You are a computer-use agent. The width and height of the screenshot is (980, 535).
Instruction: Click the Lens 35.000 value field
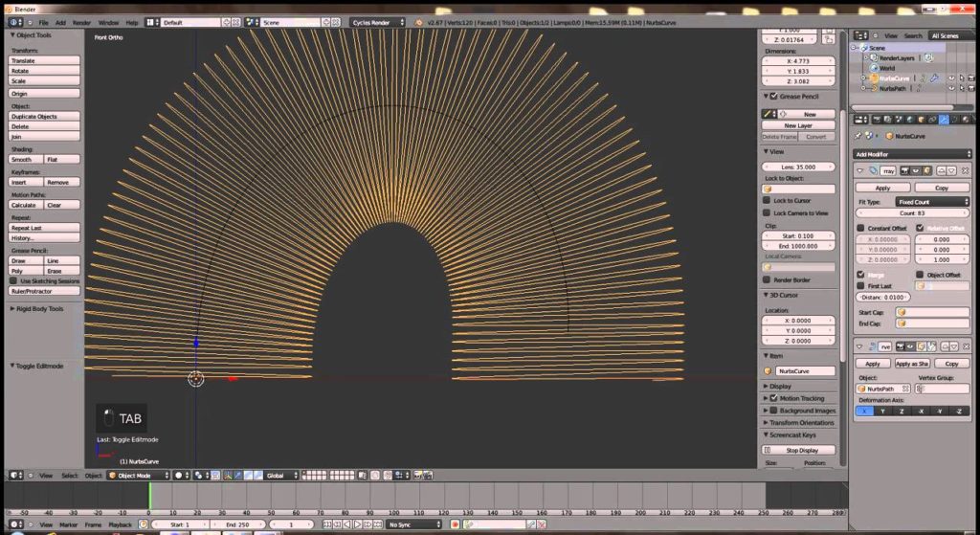click(x=798, y=167)
